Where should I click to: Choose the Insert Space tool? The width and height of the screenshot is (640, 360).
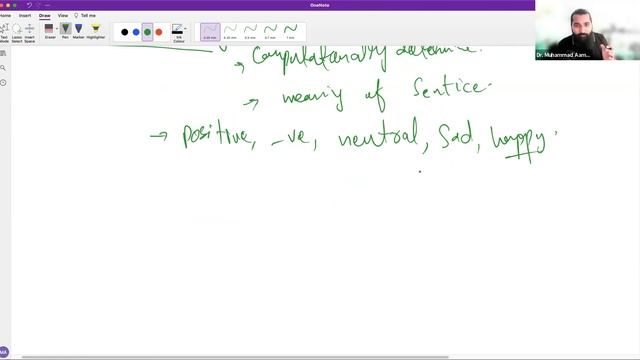pos(29,32)
